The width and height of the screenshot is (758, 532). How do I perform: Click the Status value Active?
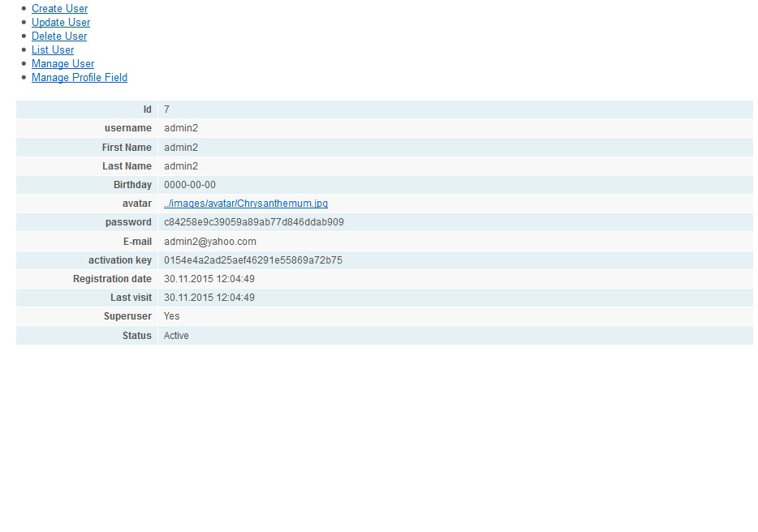(x=176, y=336)
